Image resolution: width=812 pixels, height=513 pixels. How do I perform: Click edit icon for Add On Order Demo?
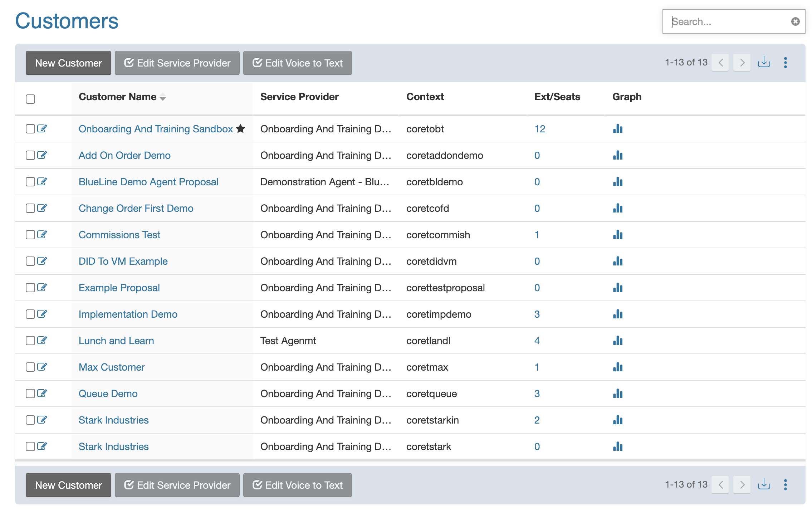(42, 155)
